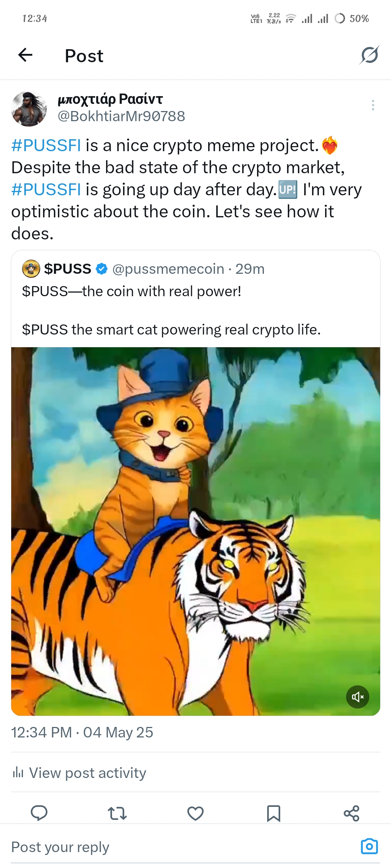Tap the repost arrows icon
Screen dimensions: 391x868
pos(117,813)
